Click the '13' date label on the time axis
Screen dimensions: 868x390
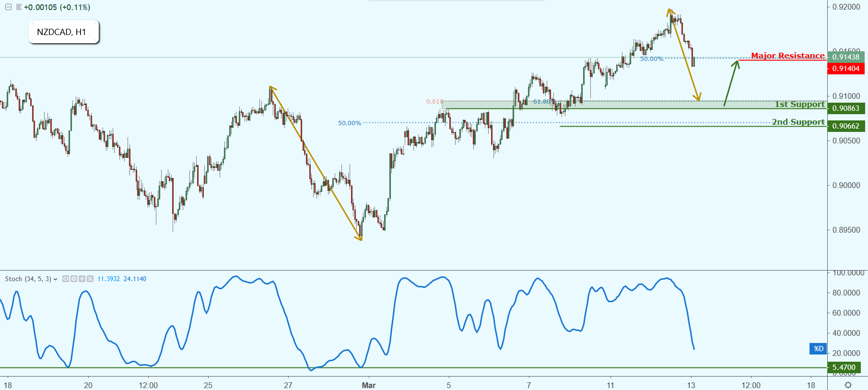[x=691, y=385]
